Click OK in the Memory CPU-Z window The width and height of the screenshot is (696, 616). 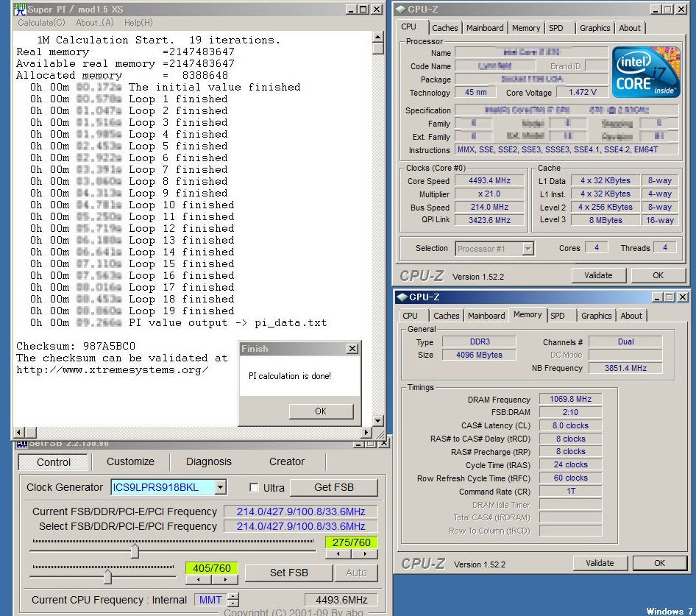[660, 563]
